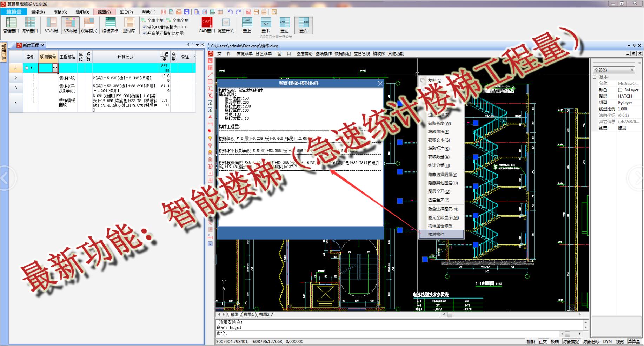Click the red letter A text tool

tap(210, 117)
